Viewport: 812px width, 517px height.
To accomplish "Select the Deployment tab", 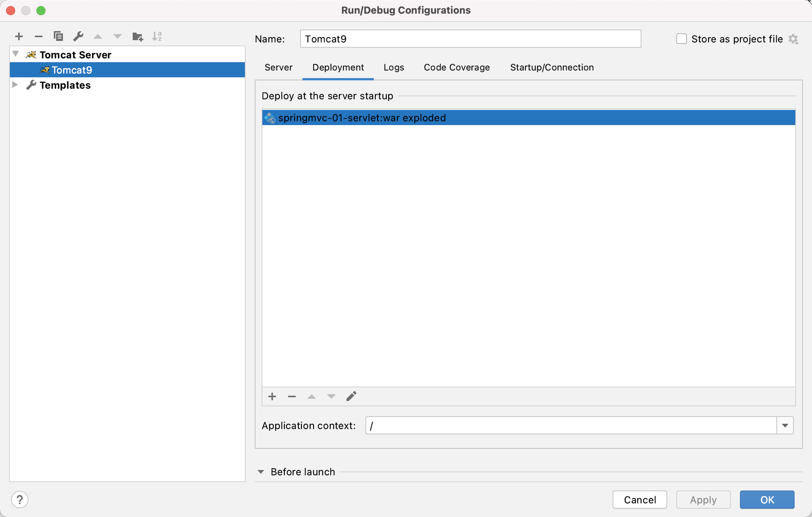I will pos(338,67).
